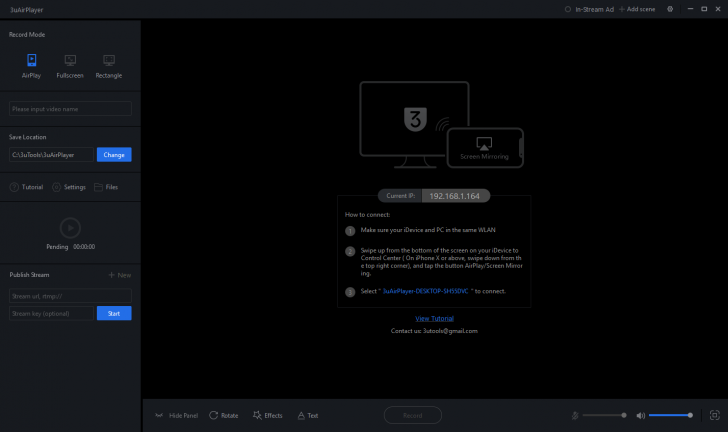
Task: Maximize the 3uAirPlayer window
Action: 704,9
